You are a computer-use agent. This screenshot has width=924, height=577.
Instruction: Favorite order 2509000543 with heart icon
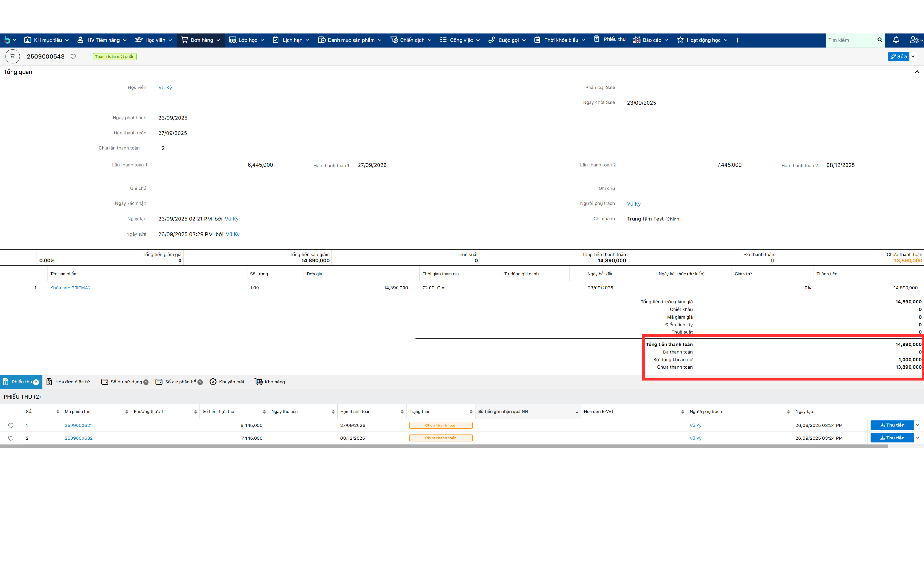tap(73, 56)
